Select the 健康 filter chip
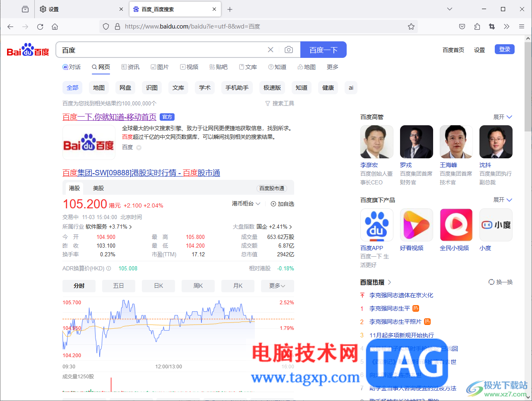 [328, 88]
